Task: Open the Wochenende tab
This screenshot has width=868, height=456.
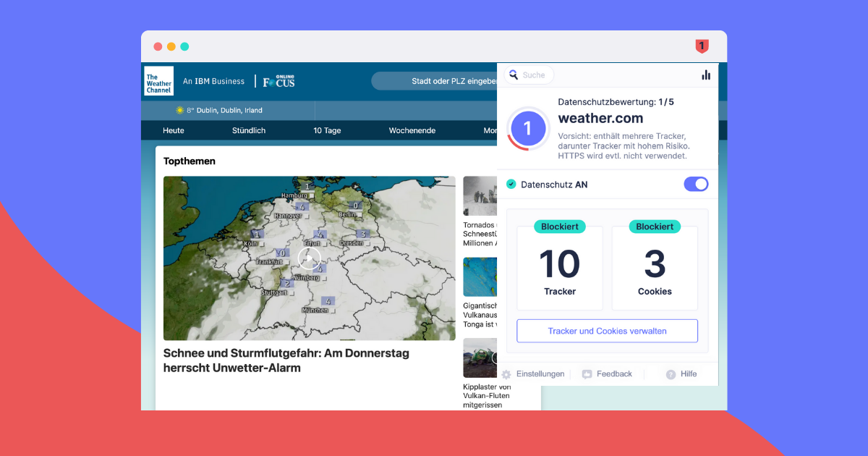Action: click(x=412, y=130)
